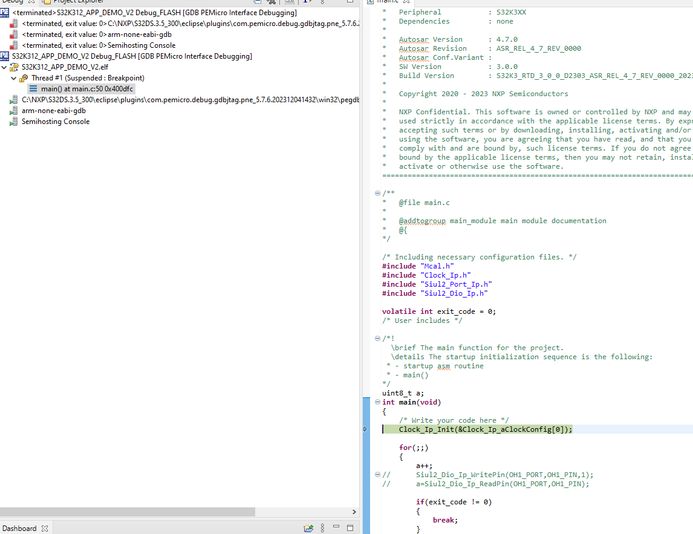Click the Dashboard open folder toolbar icon
The height and width of the screenshot is (534, 693).
coord(308,528)
